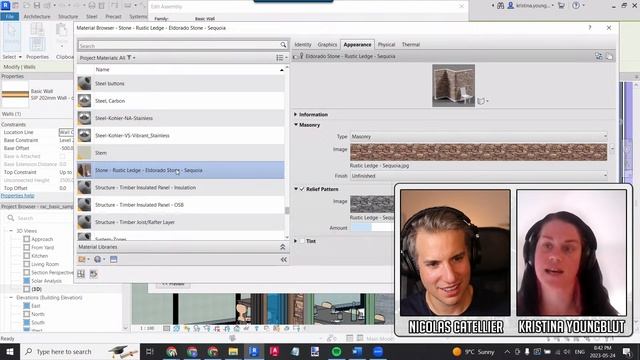Collapse the material editor double-arrow icon
The height and width of the screenshot is (360, 640).
tap(284, 260)
